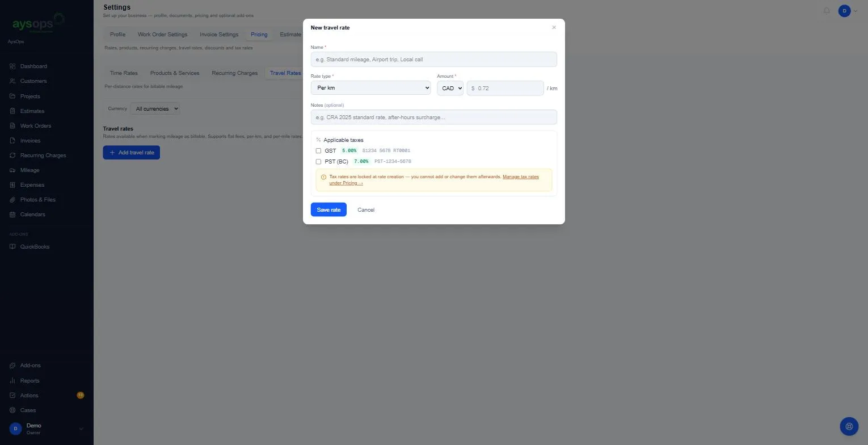The image size is (868, 445).
Task: Open the Recurring Charges sub-tab
Action: click(x=234, y=73)
